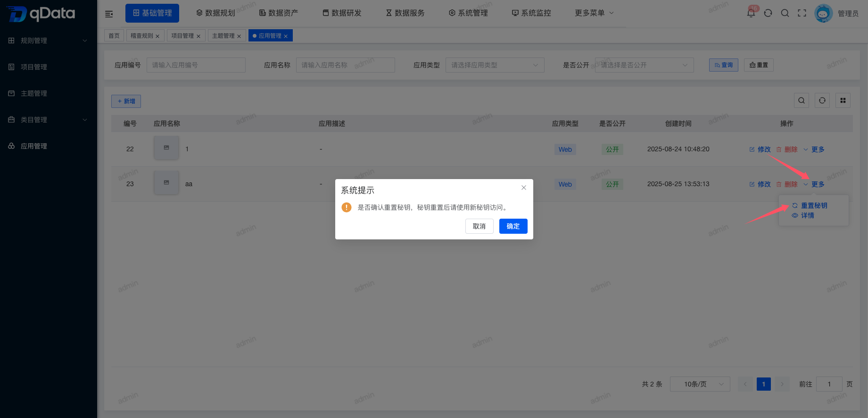Expand the 更多菜单 top menu
This screenshot has height=418, width=868.
(x=594, y=13)
